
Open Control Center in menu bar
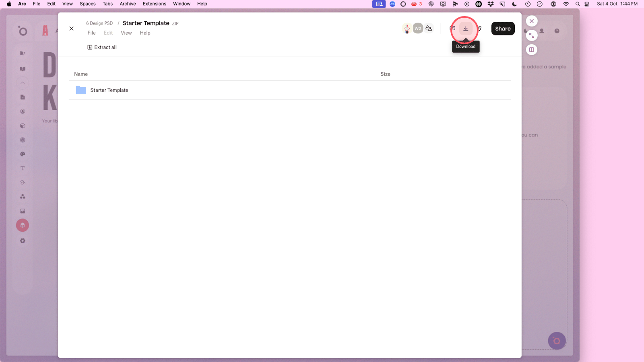(587, 4)
